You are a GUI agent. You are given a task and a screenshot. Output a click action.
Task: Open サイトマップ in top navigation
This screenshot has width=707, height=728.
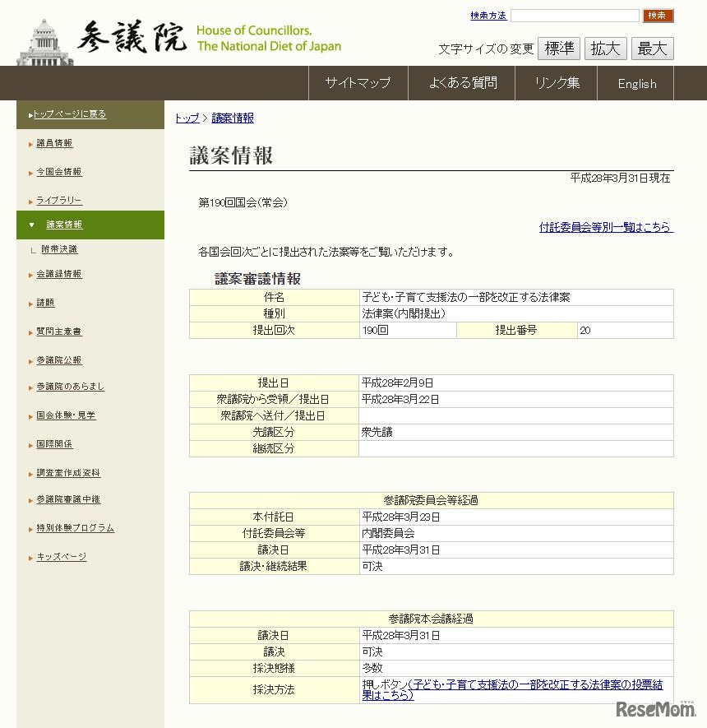[358, 83]
